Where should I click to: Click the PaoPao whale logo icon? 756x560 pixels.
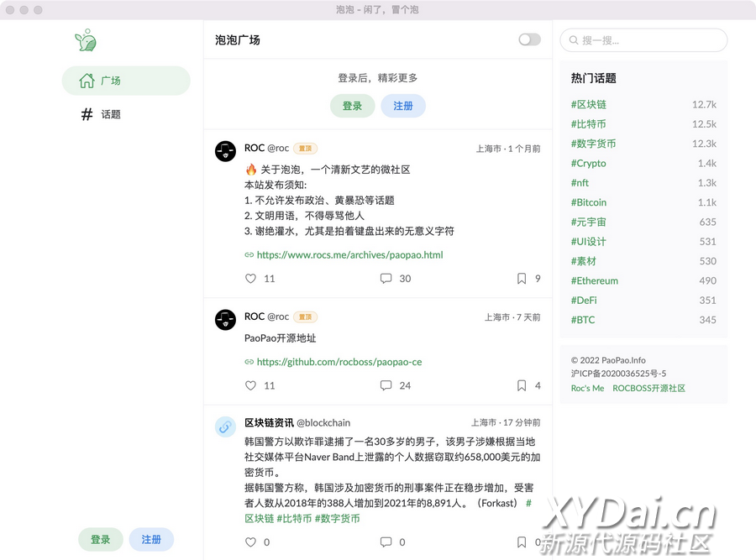click(86, 40)
